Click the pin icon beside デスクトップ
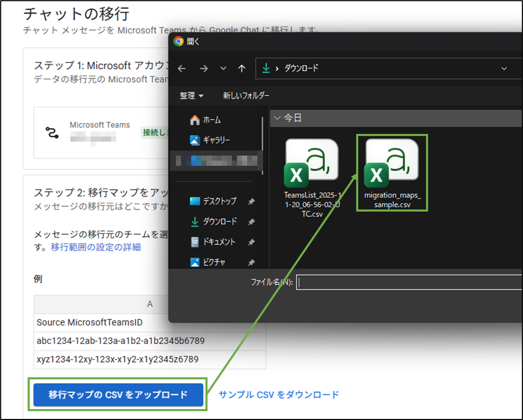Viewport: 523px width, 420px height. (251, 201)
